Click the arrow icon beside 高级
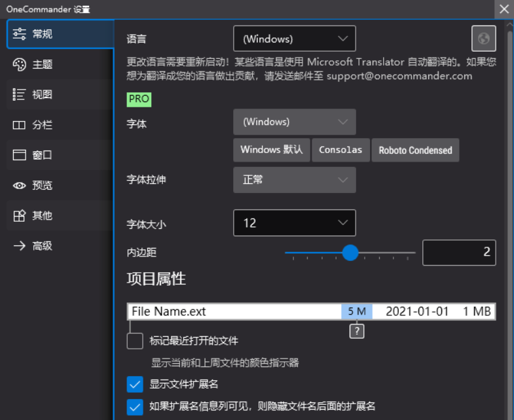Viewport: 514px width, 420px height. 20,246
